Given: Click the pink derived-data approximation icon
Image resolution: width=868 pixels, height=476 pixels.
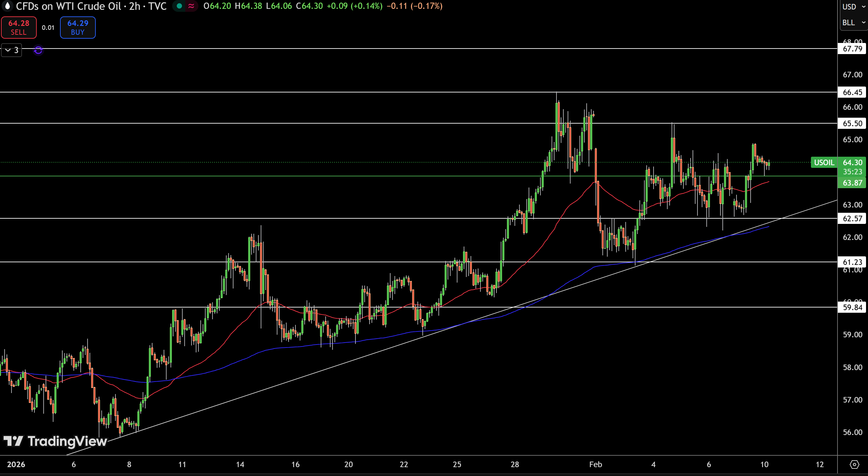Looking at the screenshot, I should click(192, 6).
